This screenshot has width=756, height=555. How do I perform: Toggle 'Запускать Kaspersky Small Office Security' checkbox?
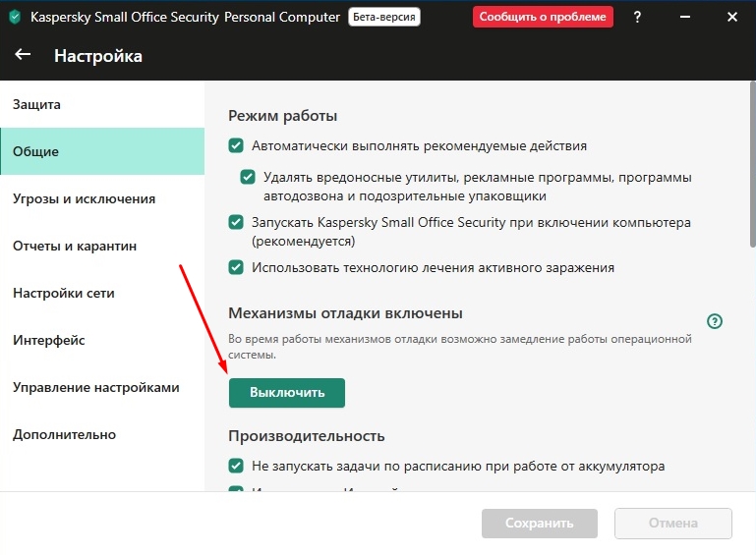point(236,222)
